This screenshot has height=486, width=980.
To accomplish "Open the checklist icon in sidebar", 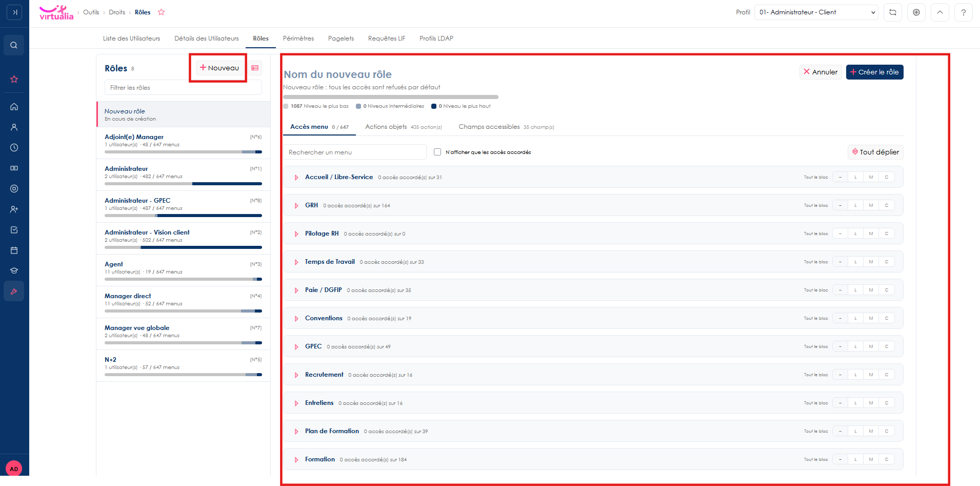I will pos(14,230).
